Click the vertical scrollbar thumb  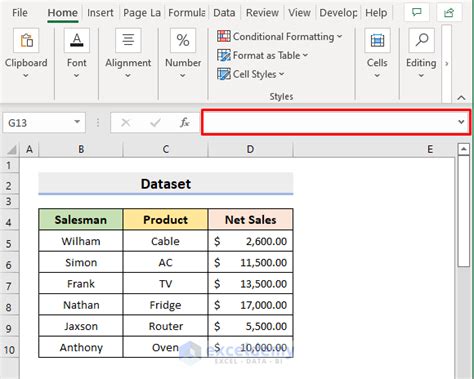[464, 211]
